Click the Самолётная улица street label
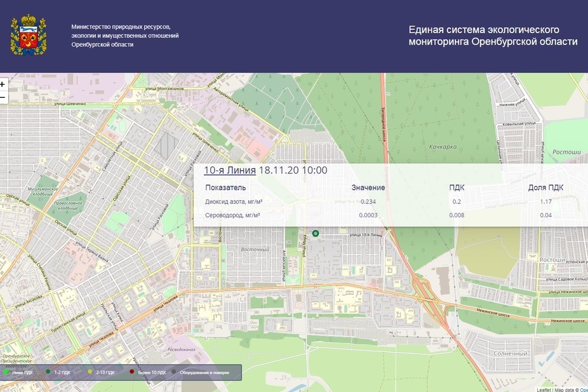588x392 pixels. pos(112,156)
